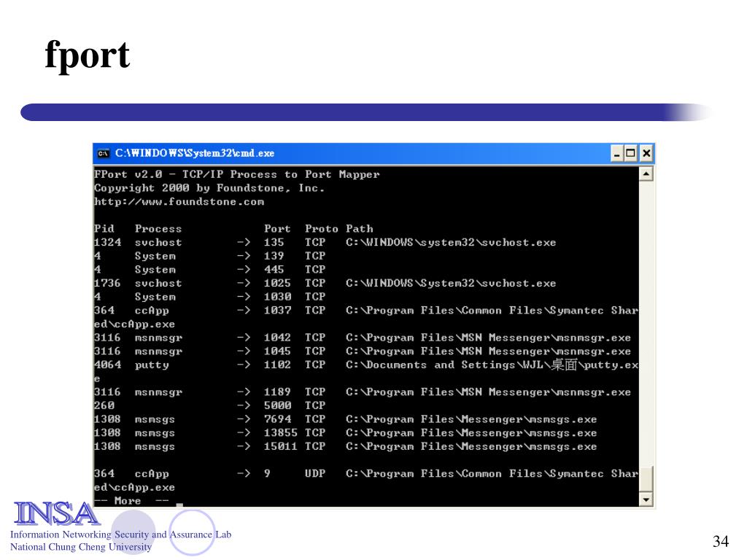Click port 5000 value
747x560 pixels.
(277, 405)
